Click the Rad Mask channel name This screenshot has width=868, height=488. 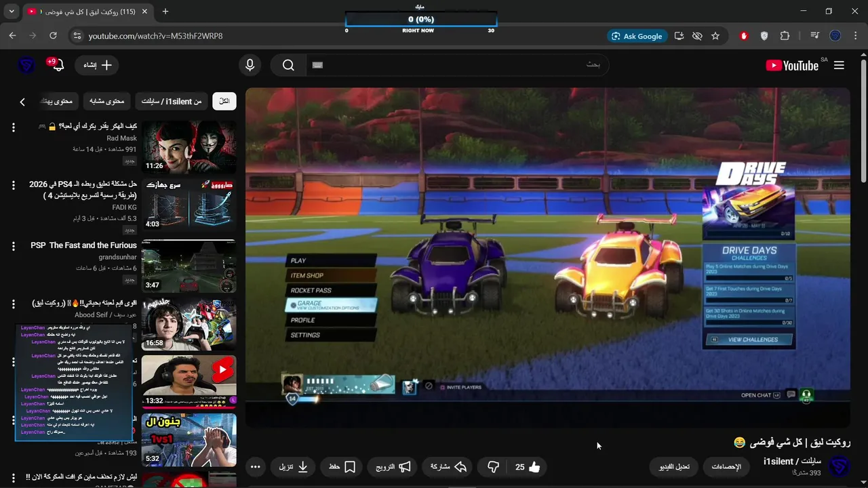[x=121, y=138]
